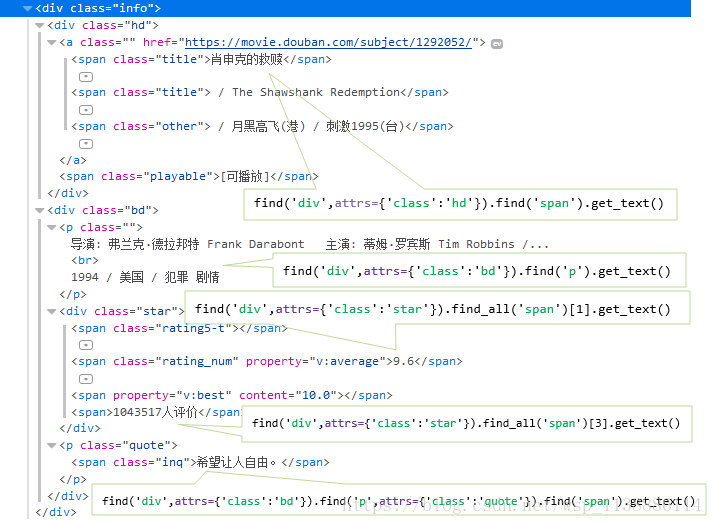Viewport: 713px width, 525px height.
Task: Click the text 1994 / 美国 / 犯罪 剧情
Action: (145, 277)
